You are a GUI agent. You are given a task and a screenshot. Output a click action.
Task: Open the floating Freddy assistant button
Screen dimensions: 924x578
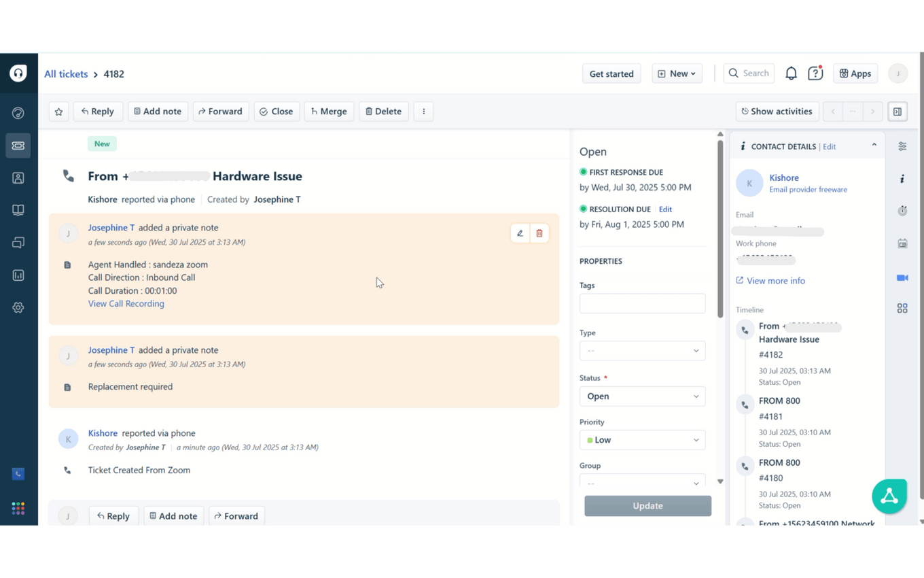[889, 496]
